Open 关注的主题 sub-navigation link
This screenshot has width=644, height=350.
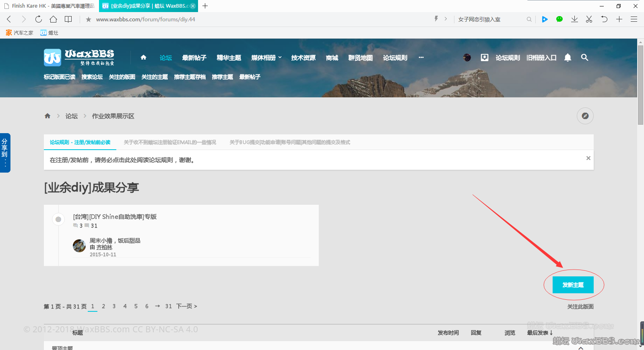[x=155, y=77]
